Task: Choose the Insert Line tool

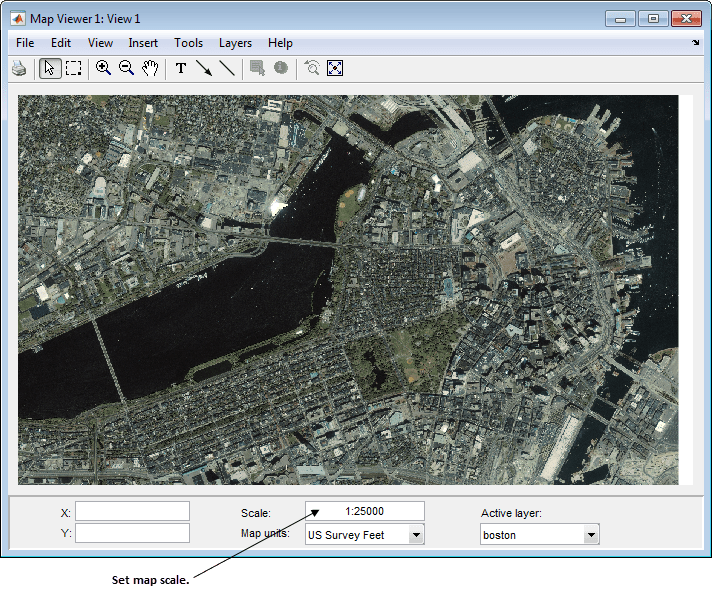Action: pos(227,68)
